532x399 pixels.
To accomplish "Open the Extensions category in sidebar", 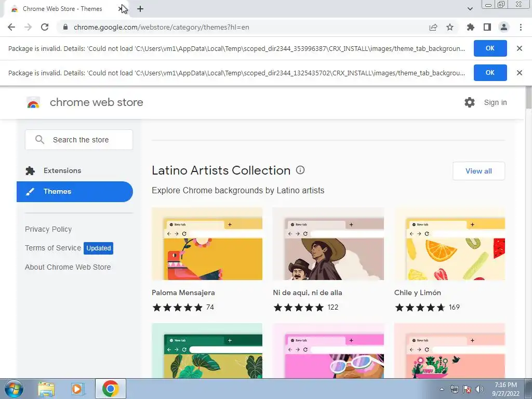I will [x=62, y=170].
